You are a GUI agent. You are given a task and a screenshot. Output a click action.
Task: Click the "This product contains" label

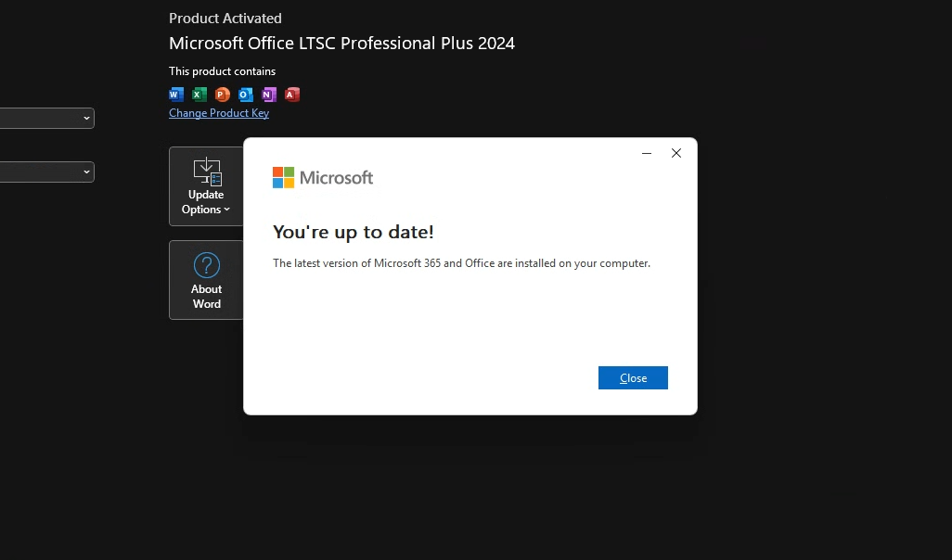[x=222, y=71]
